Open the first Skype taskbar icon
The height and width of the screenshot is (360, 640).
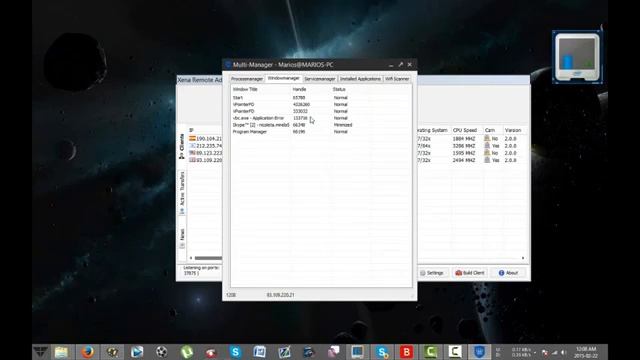click(236, 352)
